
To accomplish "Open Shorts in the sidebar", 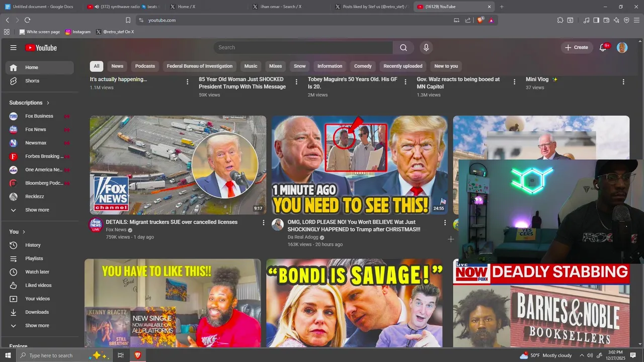I will tap(39, 81).
